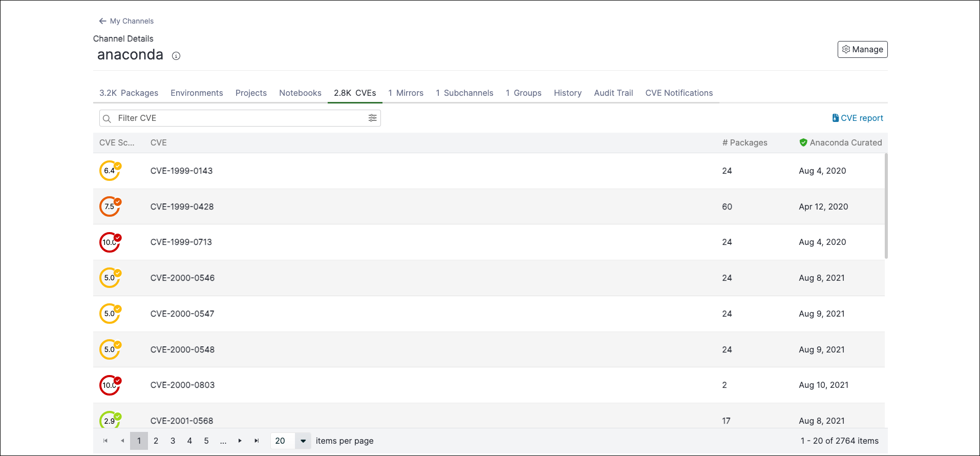Click score badge for CVE-2000-0546
This screenshot has width=980, height=456.
tap(110, 278)
